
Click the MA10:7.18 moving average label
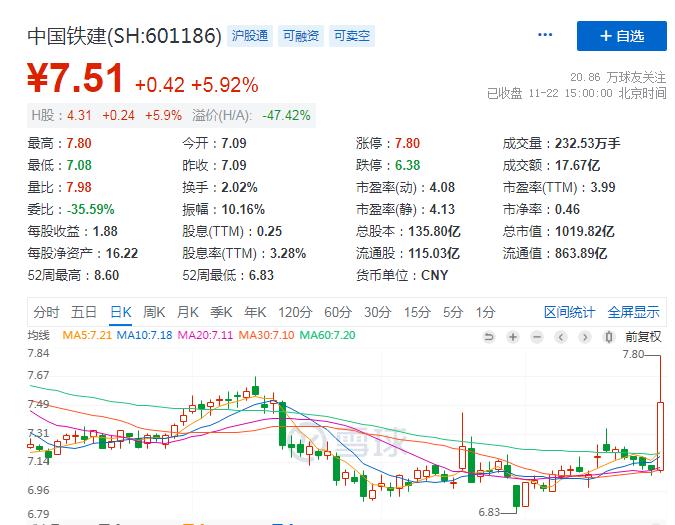click(x=144, y=335)
